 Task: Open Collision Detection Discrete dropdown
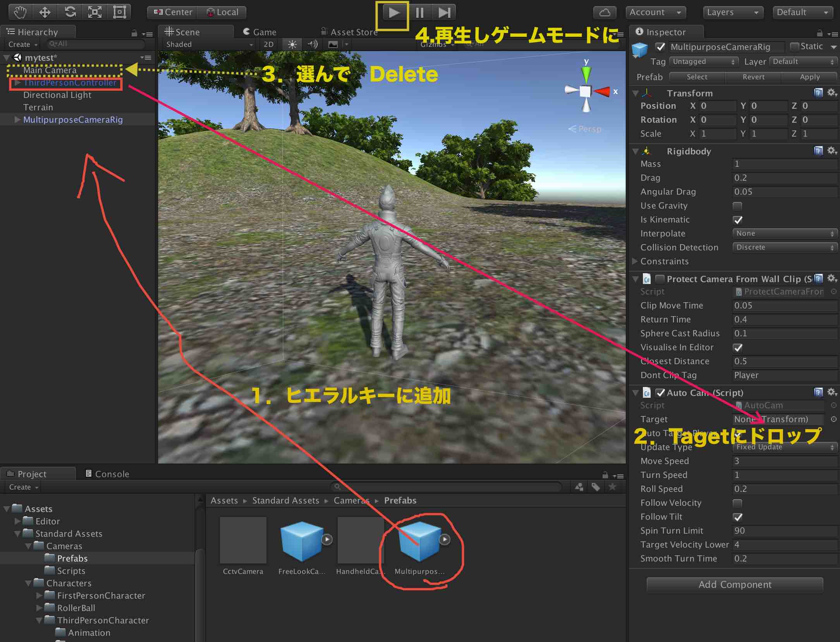785,247
